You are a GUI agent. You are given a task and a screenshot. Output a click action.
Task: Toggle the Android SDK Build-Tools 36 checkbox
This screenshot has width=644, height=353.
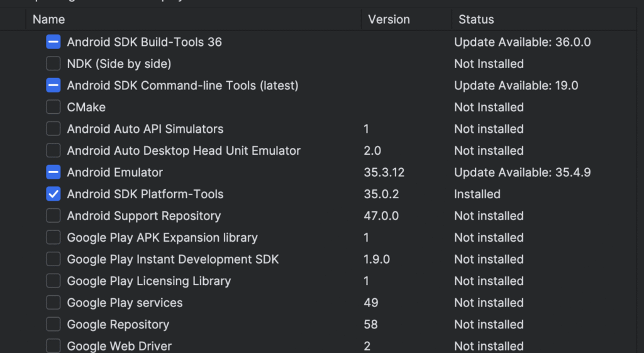tap(53, 42)
